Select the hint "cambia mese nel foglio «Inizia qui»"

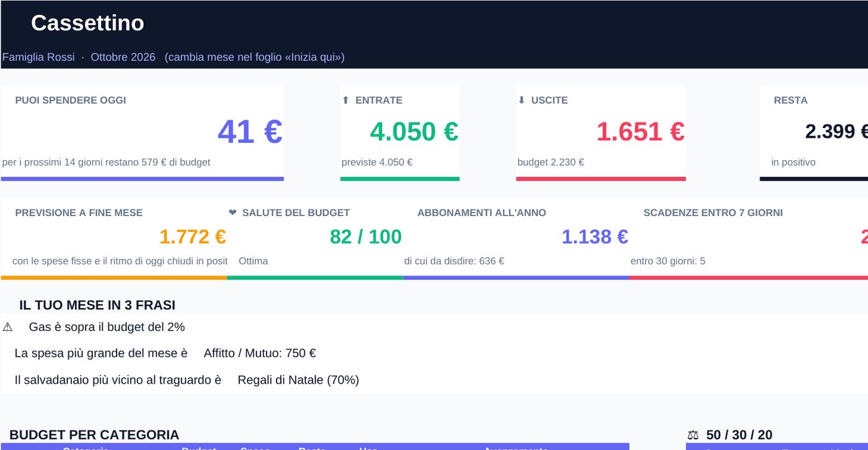(254, 57)
